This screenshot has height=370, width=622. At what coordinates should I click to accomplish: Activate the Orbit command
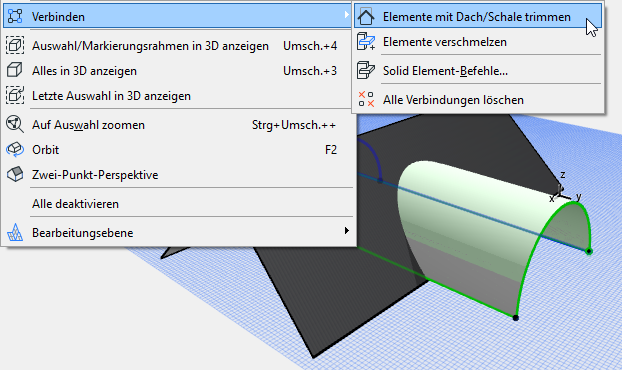177,150
